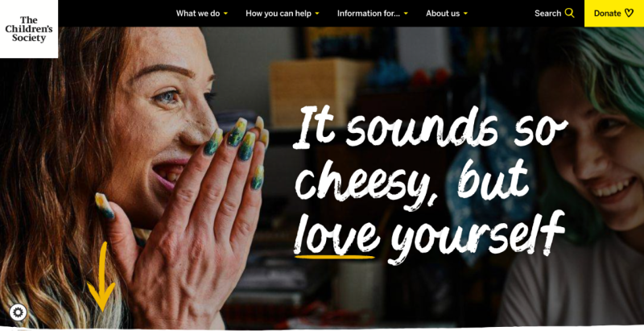Open the How you can help menu
The image size is (644, 331).
pyautogui.click(x=279, y=13)
